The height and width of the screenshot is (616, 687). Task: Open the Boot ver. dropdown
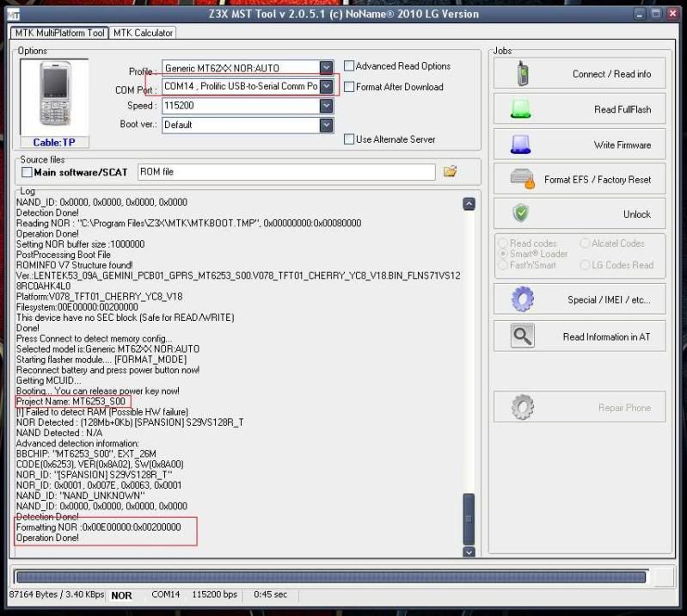(x=326, y=125)
